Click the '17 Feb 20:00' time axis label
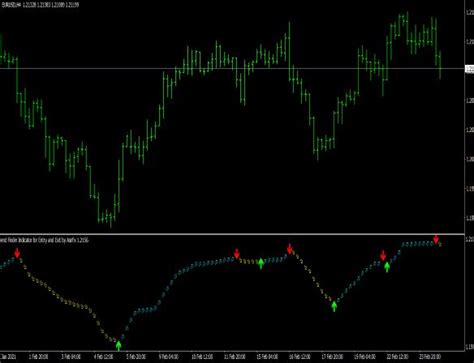 (x=333, y=357)
